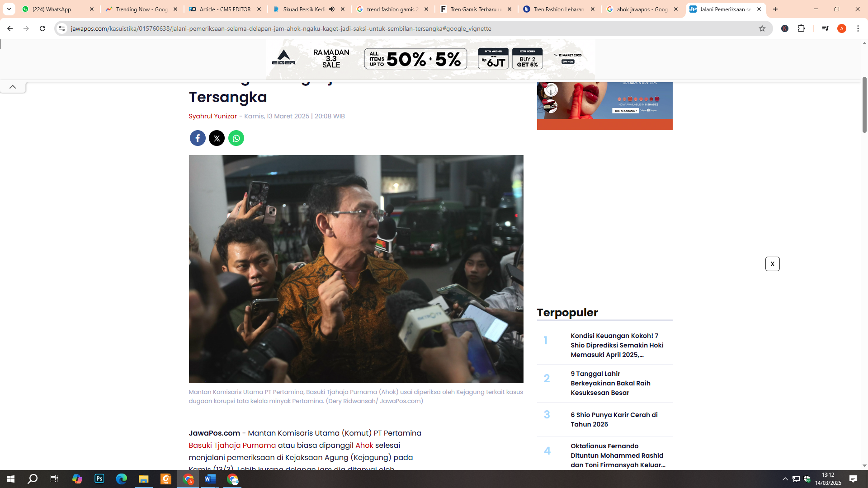Viewport: 868px width, 488px height.
Task: Open Chrome three-dot menu
Action: (858, 28)
